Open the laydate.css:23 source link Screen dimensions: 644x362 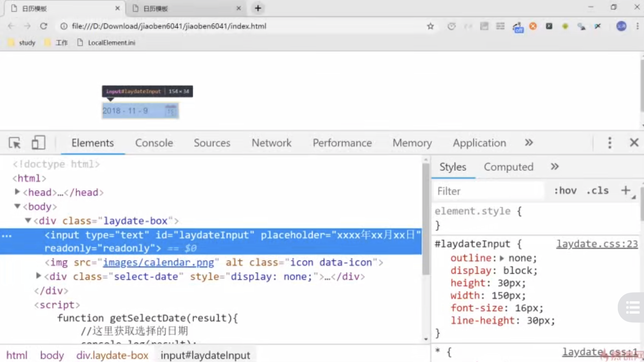pyautogui.click(x=597, y=244)
